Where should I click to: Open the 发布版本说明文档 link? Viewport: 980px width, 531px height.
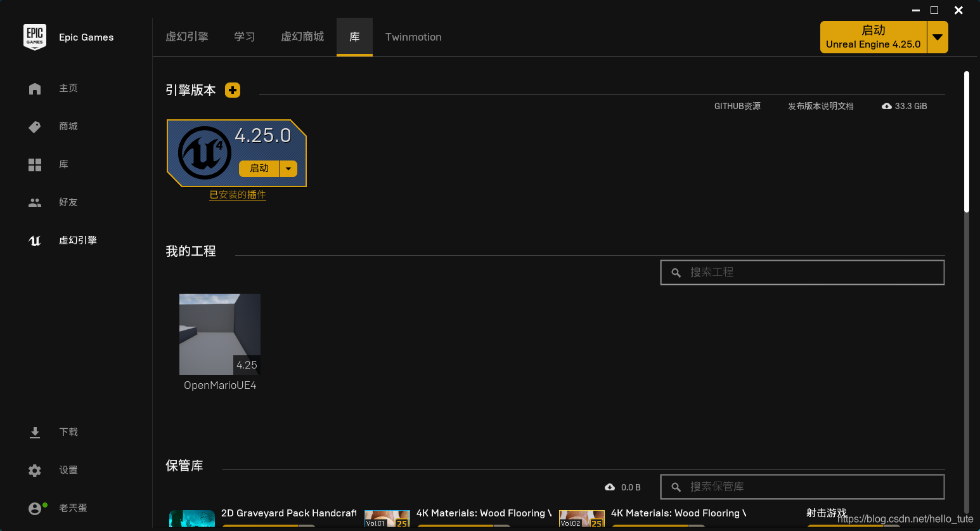(x=821, y=106)
